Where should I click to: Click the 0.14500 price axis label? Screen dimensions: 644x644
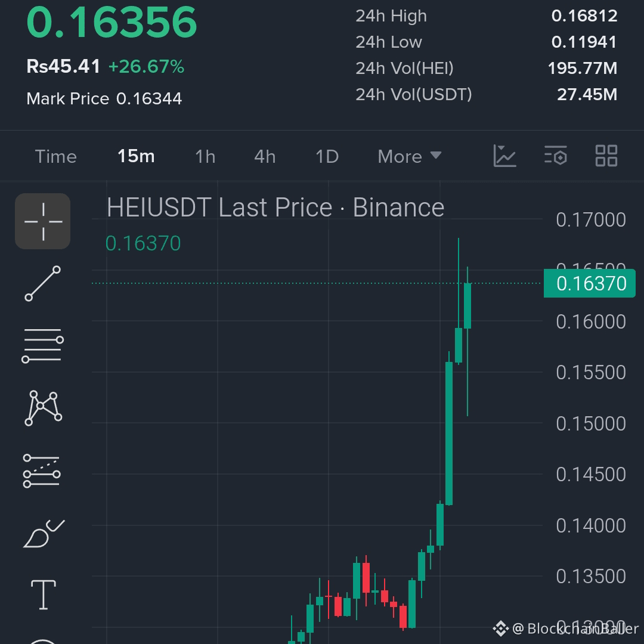tap(591, 475)
